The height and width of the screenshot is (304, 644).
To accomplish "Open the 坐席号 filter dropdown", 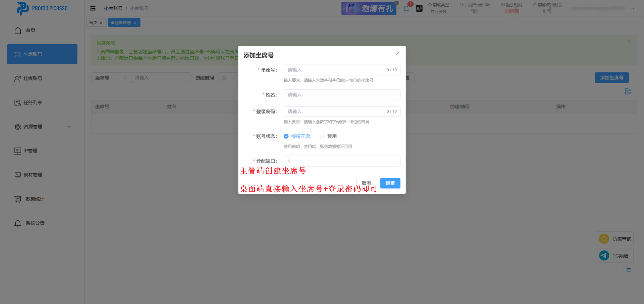I will pyautogui.click(x=111, y=78).
